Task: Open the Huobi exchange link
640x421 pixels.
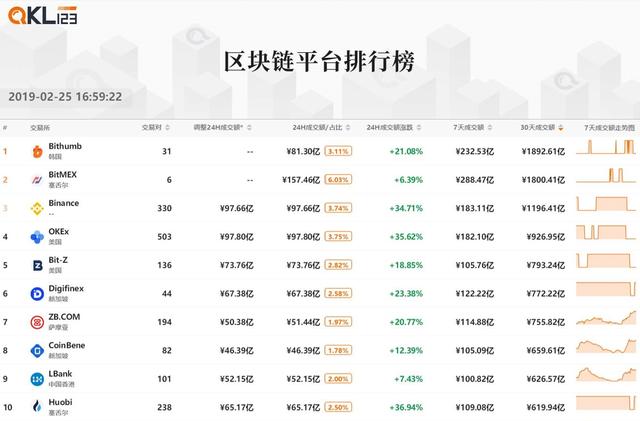Action: click(x=60, y=402)
